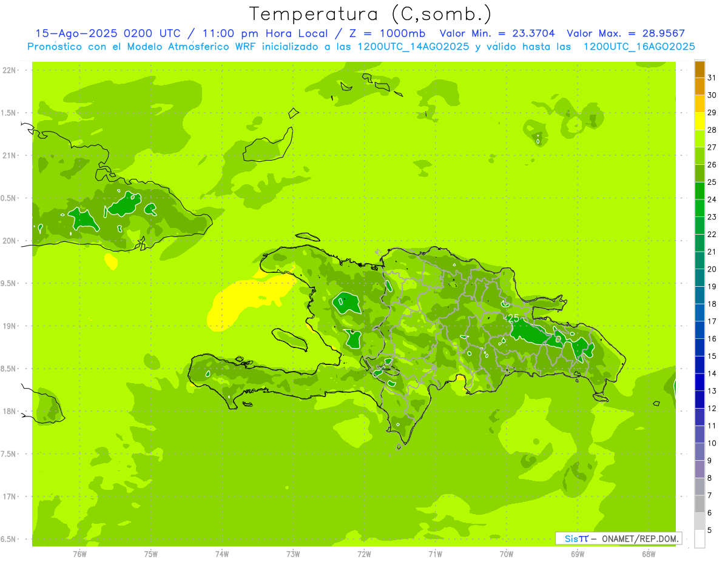Click the "Sisπ" logo text
Image resolution: width=728 pixels, height=562 pixels.
coord(576,538)
